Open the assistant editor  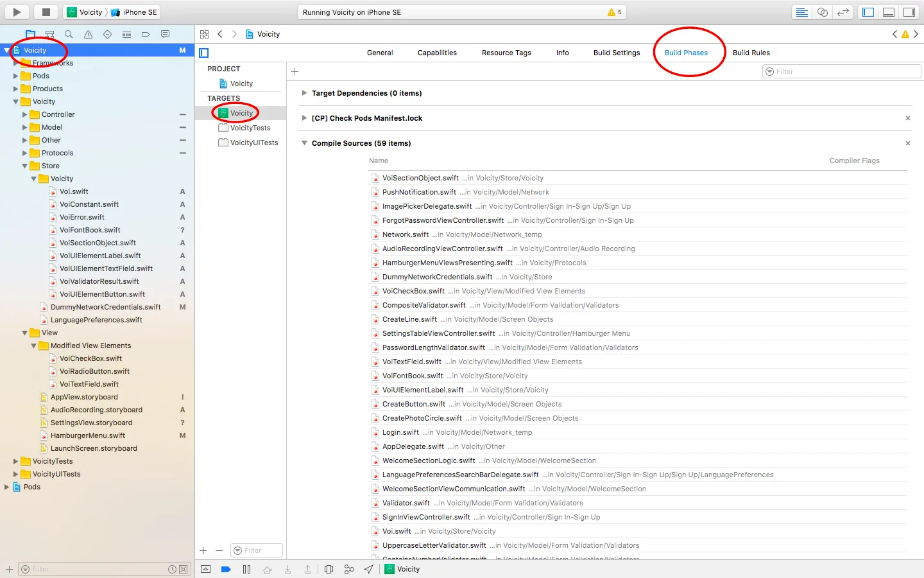point(822,12)
